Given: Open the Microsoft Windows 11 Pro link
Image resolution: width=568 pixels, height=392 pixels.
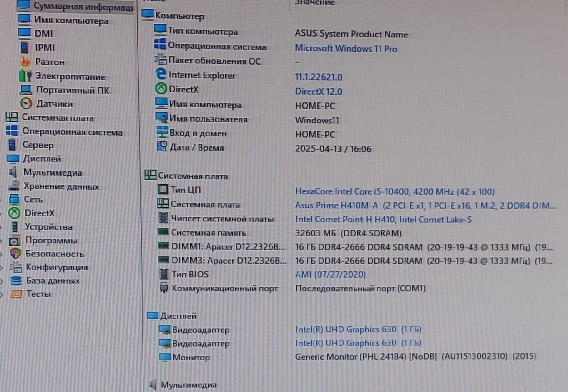Looking at the screenshot, I should 346,48.
